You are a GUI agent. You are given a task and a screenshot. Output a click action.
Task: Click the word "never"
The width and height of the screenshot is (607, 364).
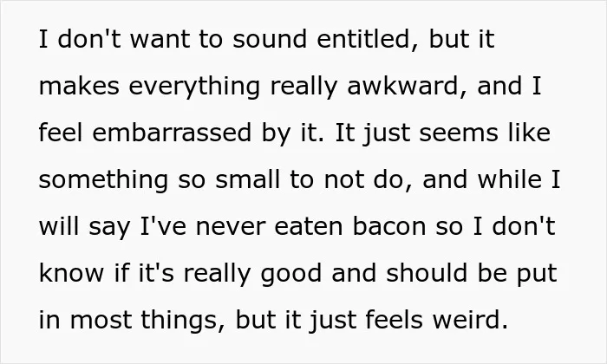click(231, 227)
